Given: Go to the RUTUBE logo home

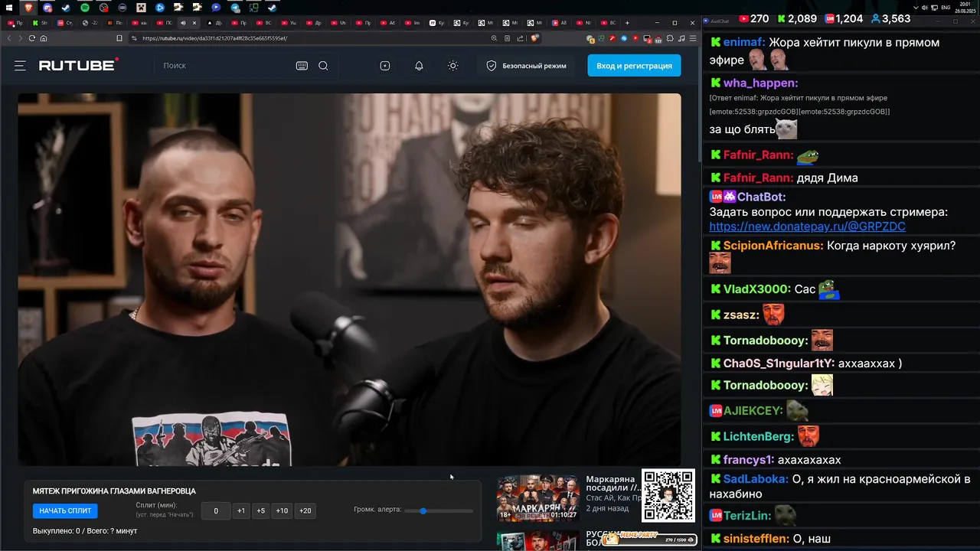Looking at the screenshot, I should tap(78, 65).
